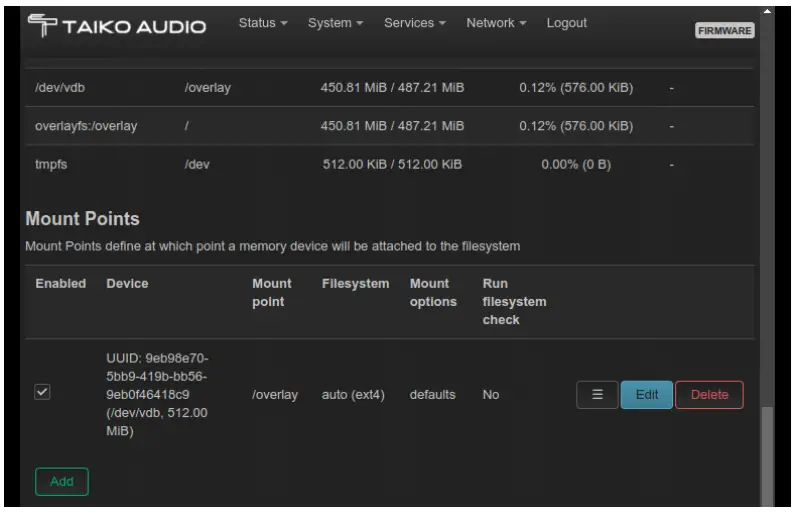Click the Run filesystem check column header

[514, 301]
